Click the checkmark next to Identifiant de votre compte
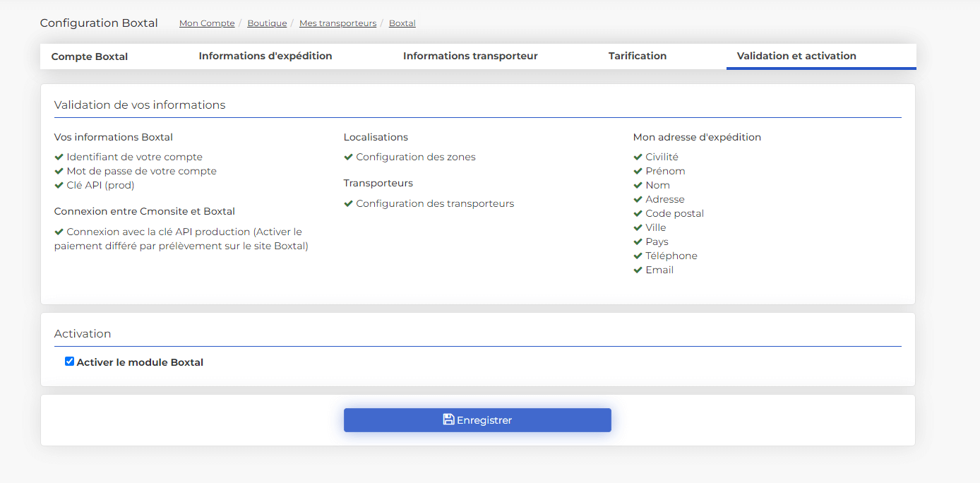The width and height of the screenshot is (980, 483). [x=59, y=157]
